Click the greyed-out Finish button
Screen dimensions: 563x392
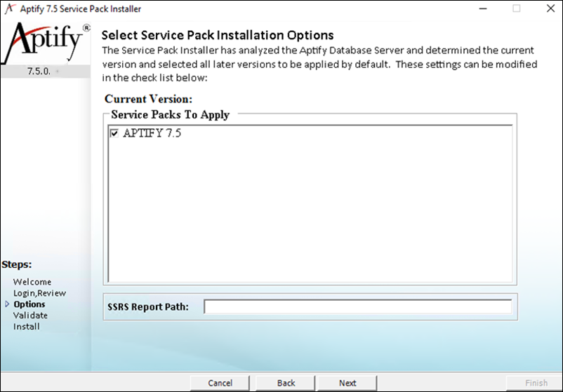click(536, 383)
